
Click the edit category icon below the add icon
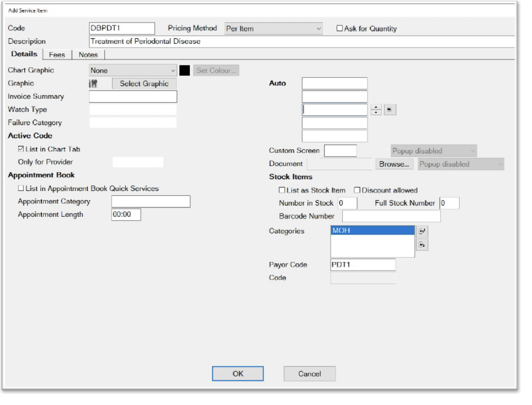[x=421, y=244]
